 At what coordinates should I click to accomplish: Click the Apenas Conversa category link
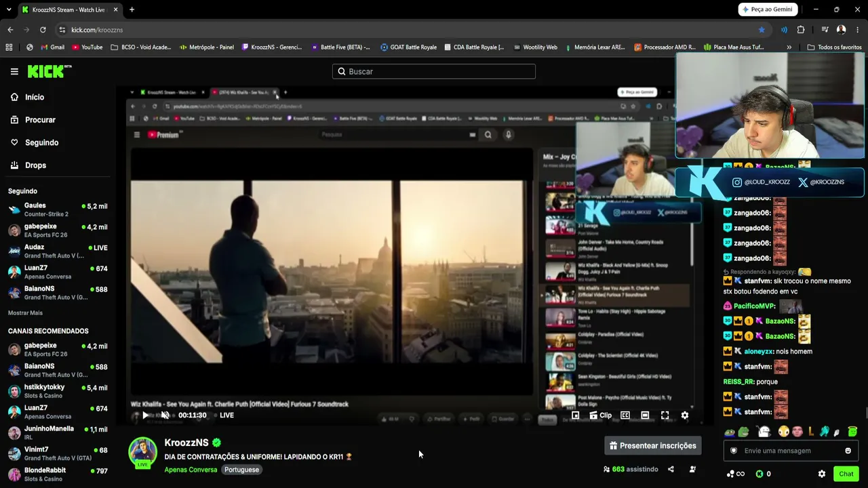point(191,470)
